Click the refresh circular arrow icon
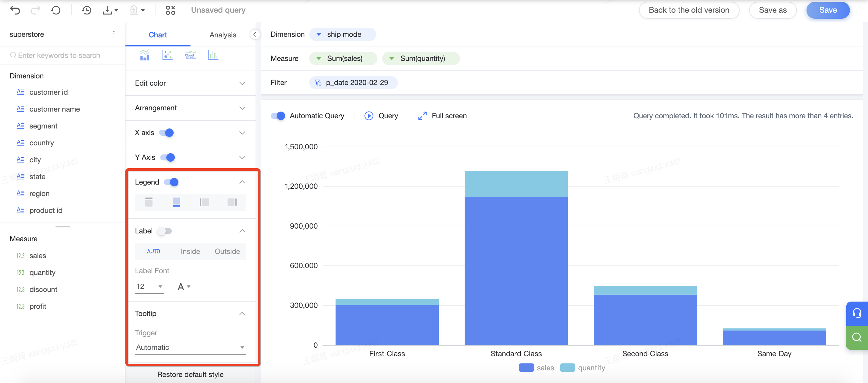Image resolution: width=868 pixels, height=383 pixels. (56, 10)
